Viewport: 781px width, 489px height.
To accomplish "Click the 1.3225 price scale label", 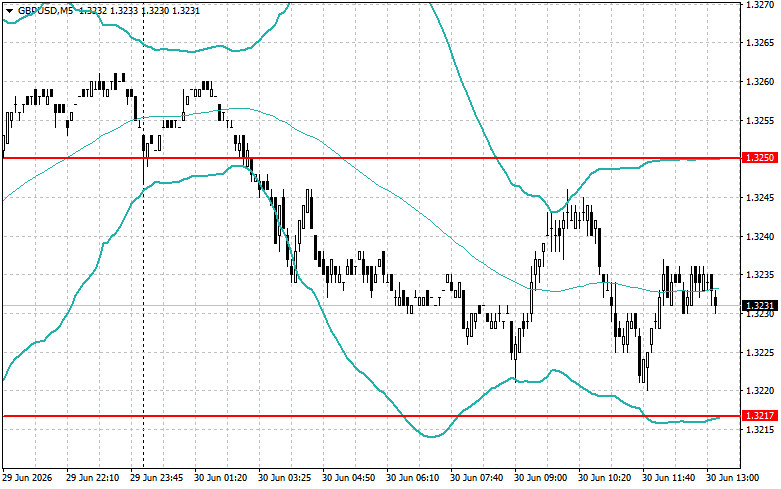I will [x=760, y=353].
